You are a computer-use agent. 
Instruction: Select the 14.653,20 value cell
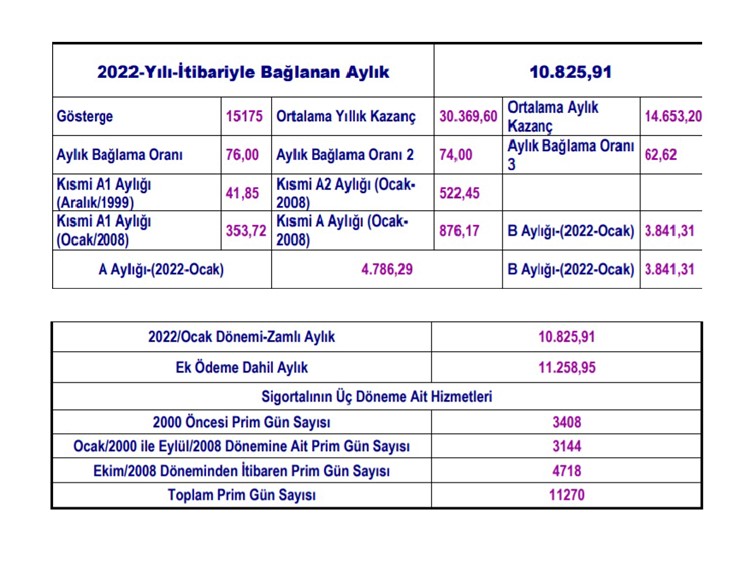coord(672,117)
